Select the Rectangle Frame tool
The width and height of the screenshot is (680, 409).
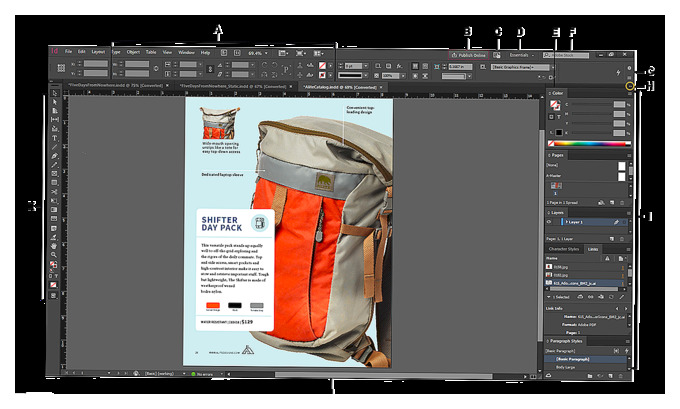coord(55,173)
